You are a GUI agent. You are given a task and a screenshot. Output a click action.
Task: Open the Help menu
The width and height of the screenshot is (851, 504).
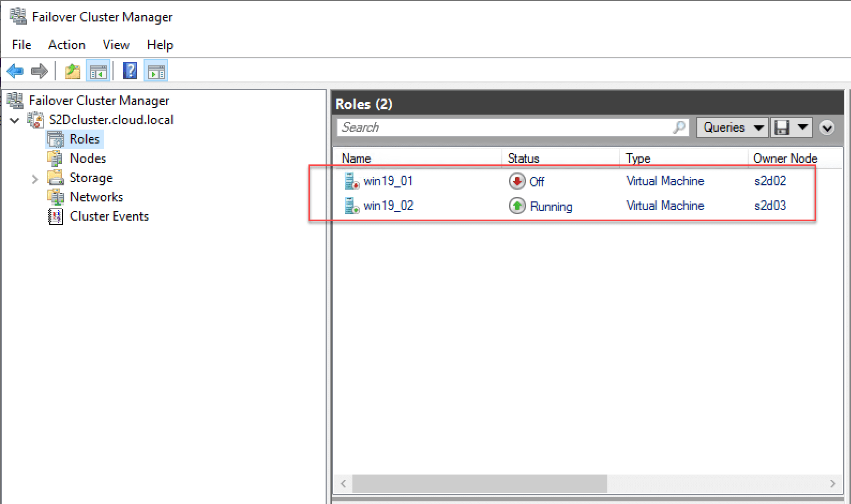click(160, 45)
